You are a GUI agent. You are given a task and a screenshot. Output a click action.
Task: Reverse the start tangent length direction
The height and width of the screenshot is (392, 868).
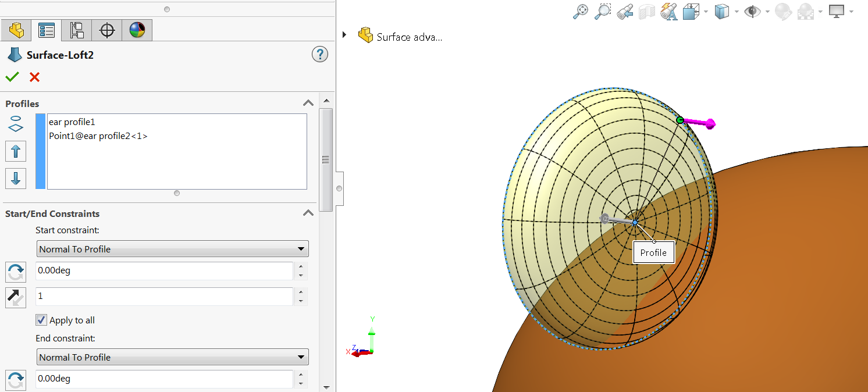(x=16, y=297)
